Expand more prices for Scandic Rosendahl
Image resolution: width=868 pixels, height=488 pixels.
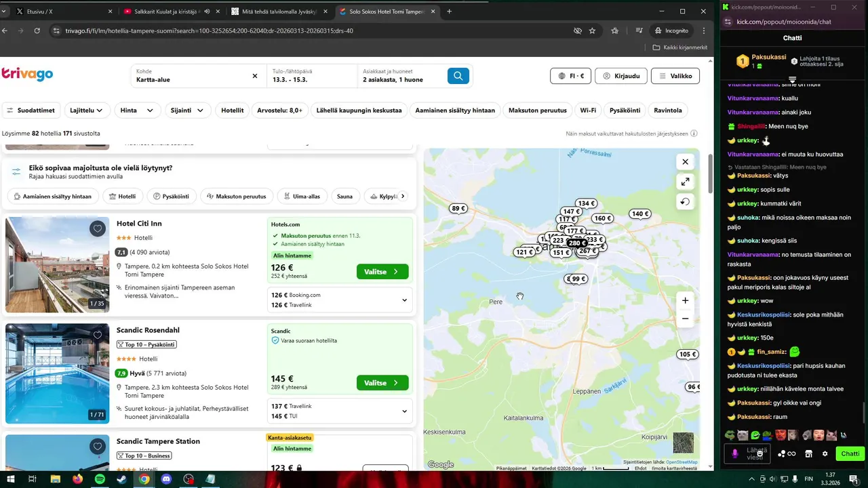404,411
